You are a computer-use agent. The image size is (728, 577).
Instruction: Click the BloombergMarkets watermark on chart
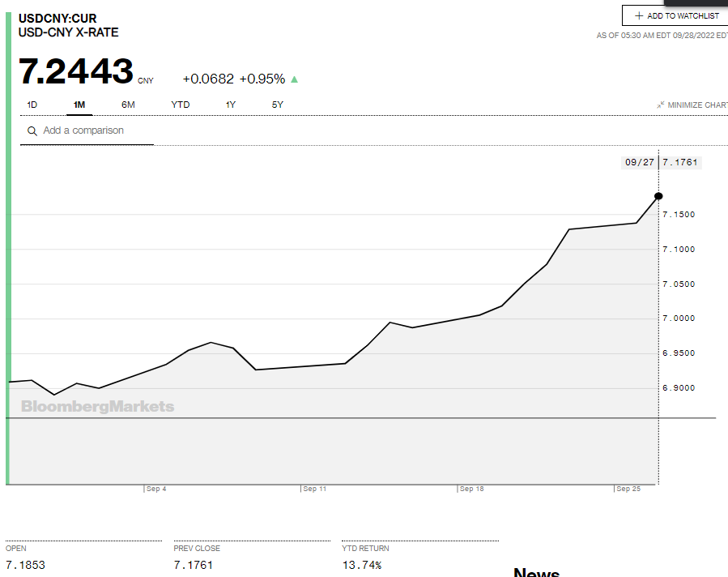[97, 406]
